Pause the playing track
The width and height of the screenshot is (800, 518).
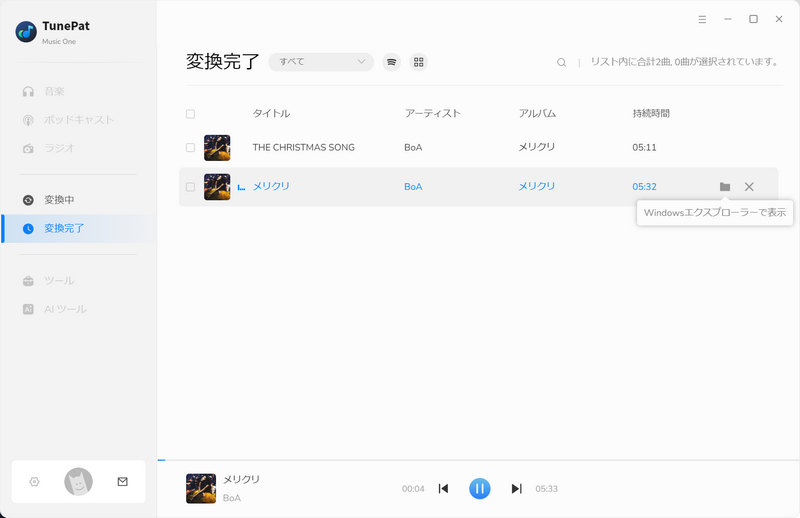[x=480, y=489]
